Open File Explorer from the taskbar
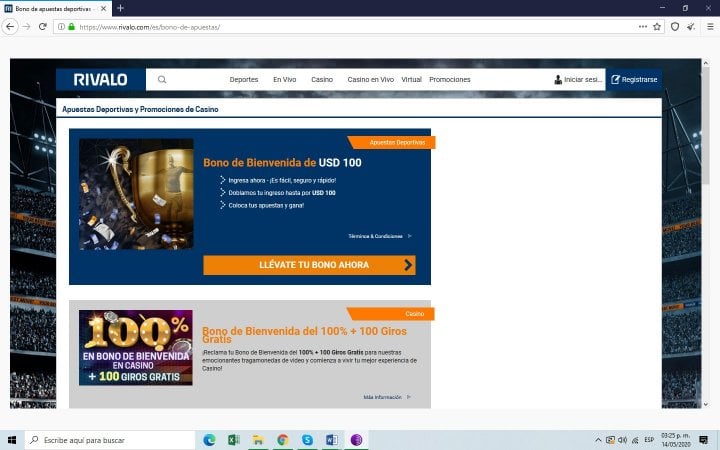 (258, 440)
